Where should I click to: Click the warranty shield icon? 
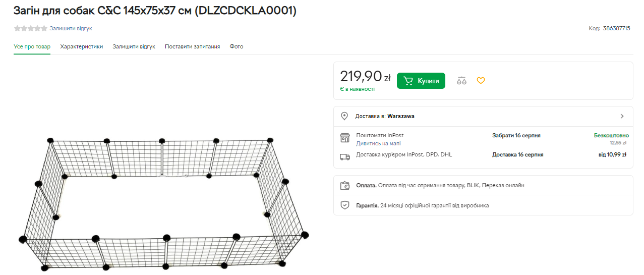tap(345, 205)
